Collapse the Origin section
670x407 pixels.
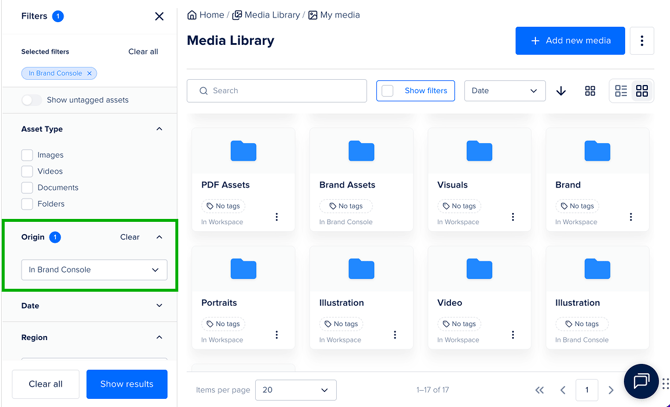[x=159, y=237]
